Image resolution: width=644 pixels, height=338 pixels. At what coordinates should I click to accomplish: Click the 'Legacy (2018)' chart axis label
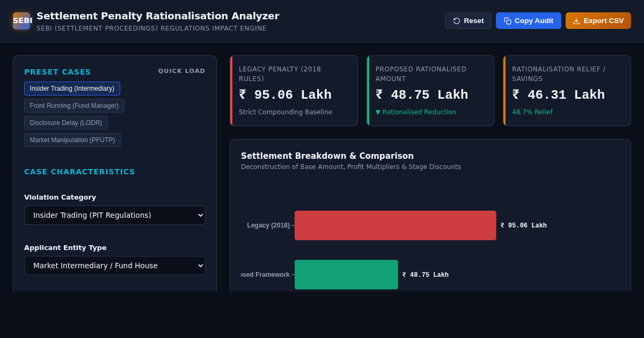coord(268,225)
